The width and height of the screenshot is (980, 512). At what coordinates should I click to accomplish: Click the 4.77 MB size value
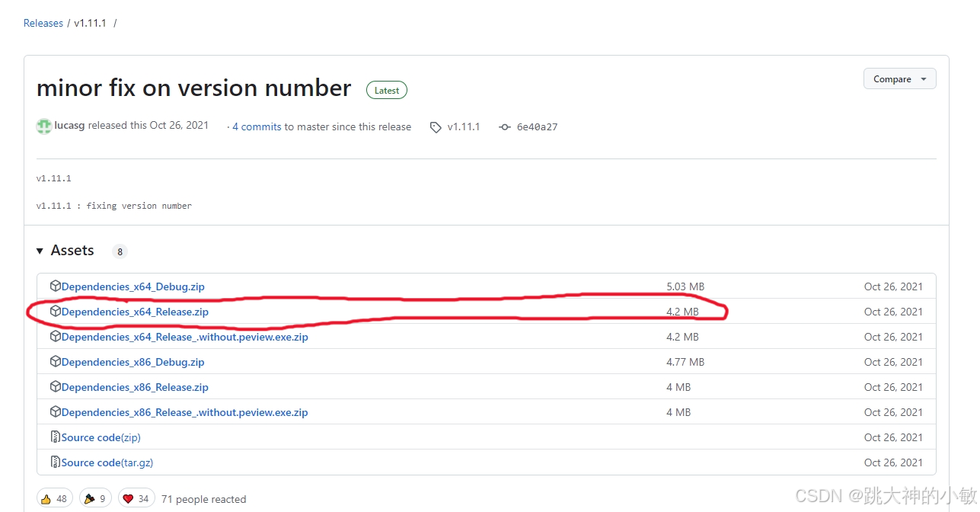[x=685, y=362]
